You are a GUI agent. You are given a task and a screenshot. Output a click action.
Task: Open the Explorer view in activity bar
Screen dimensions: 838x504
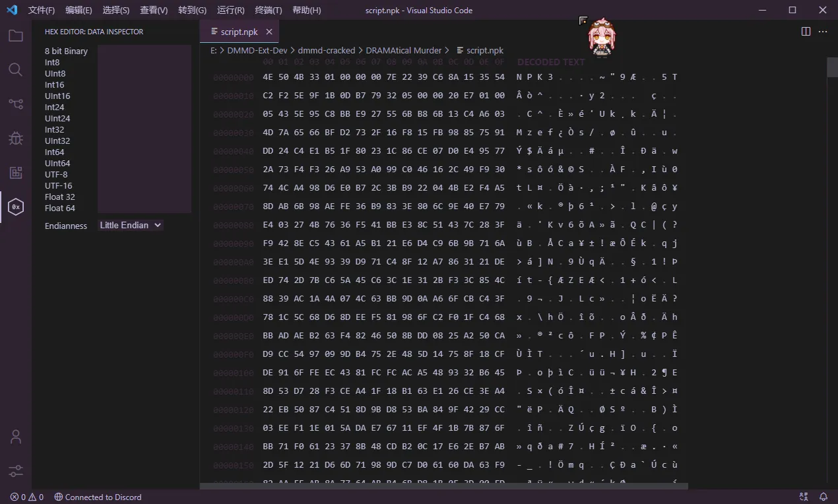click(x=16, y=36)
